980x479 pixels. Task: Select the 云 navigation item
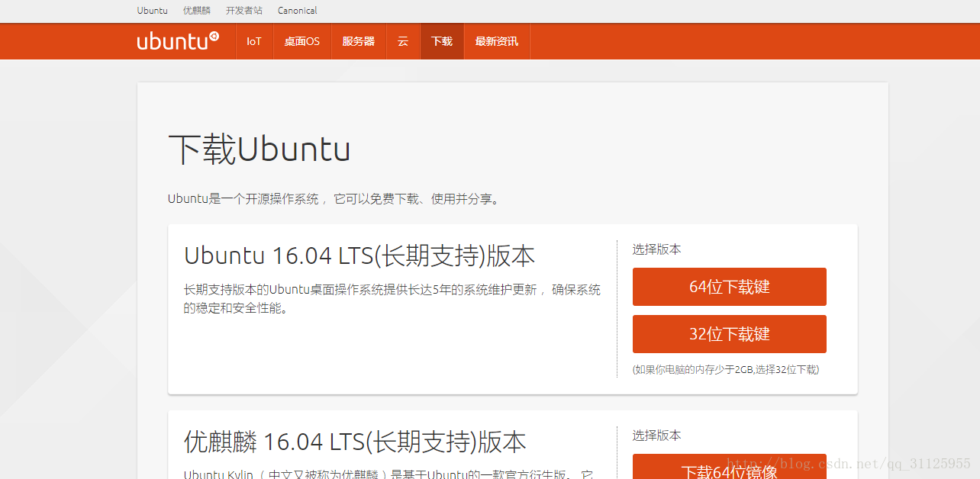point(403,41)
